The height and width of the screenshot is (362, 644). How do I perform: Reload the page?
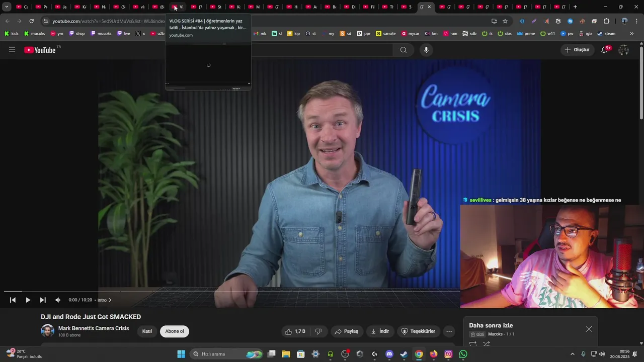click(x=31, y=21)
